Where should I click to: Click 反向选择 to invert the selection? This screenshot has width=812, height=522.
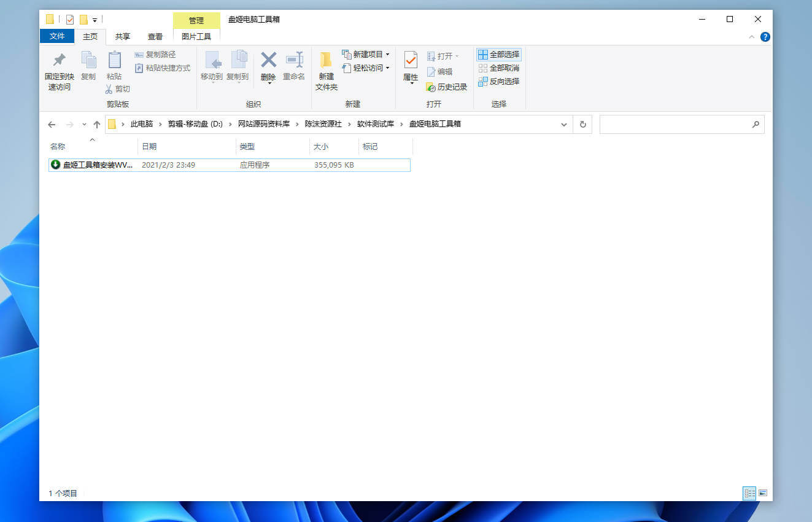coord(499,81)
